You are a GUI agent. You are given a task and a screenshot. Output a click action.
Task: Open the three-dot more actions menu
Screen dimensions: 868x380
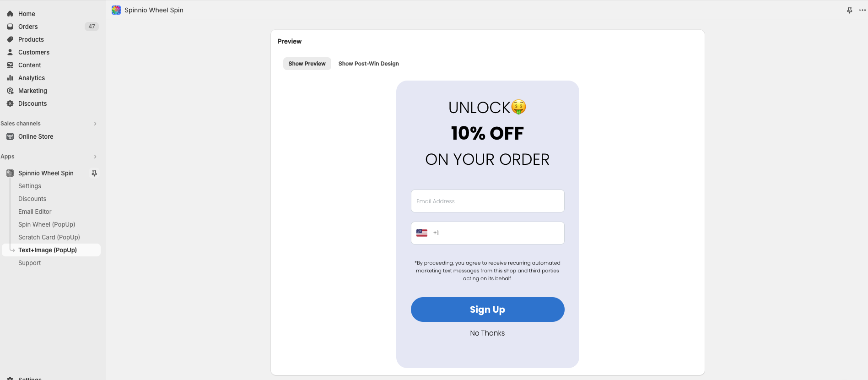tap(863, 10)
